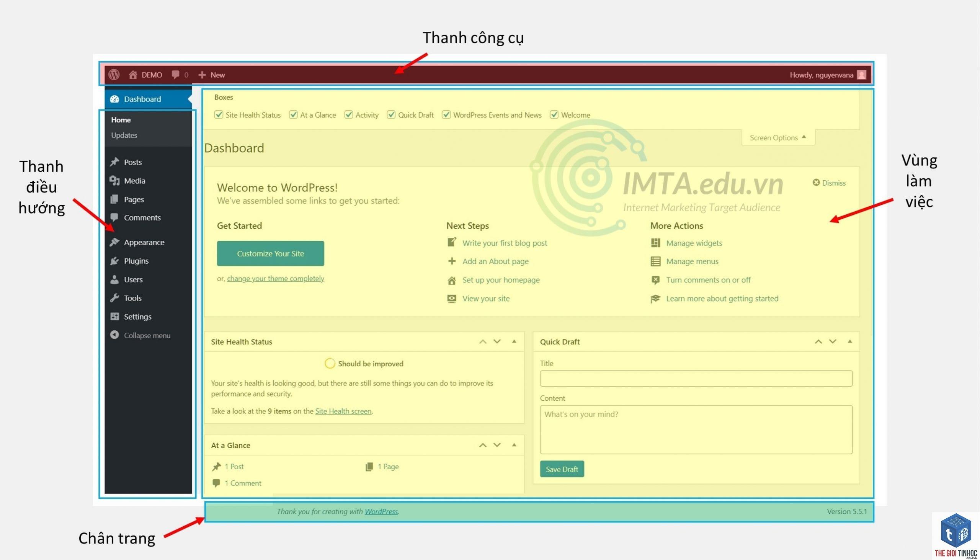Uncheck the Welcome checkbox

[554, 114]
